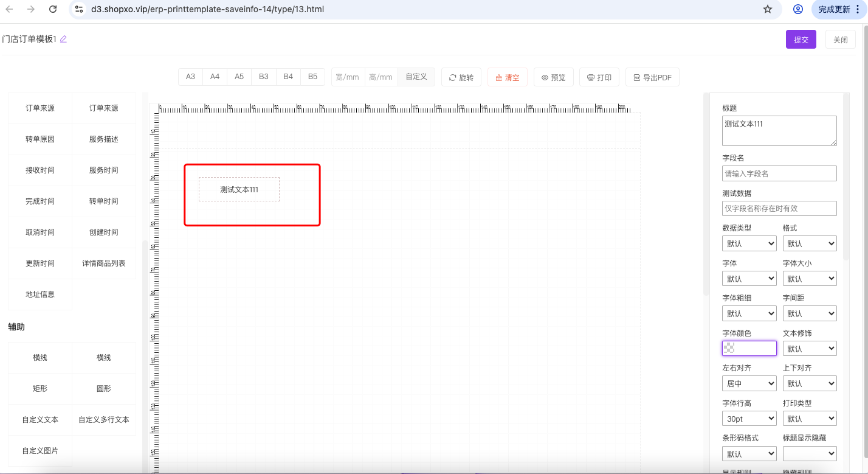Open the browser profile icon

798,9
